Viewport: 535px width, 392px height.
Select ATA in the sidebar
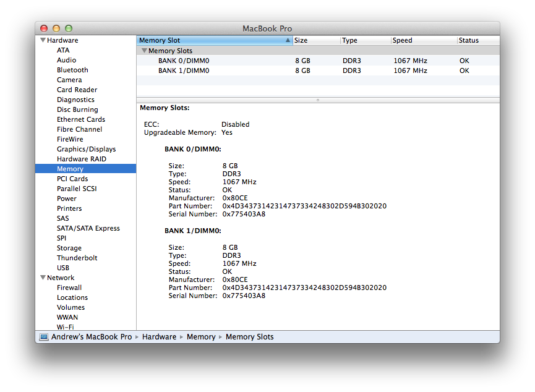[x=63, y=50]
